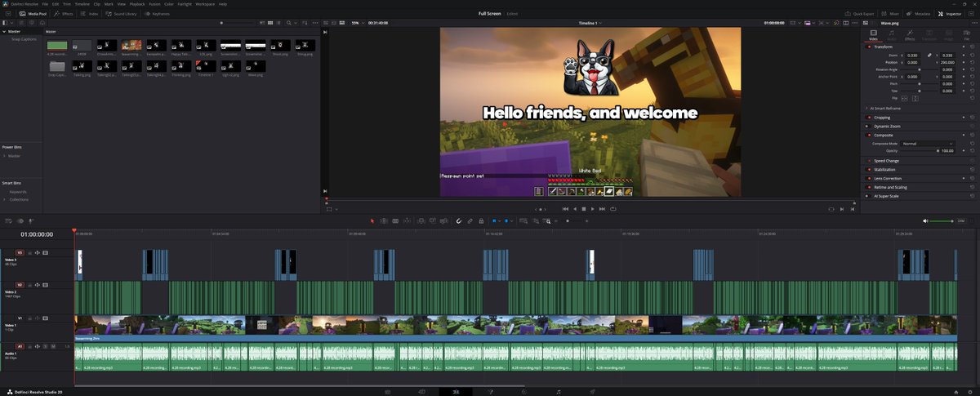
Task: Click the Quick Export button
Action: point(860,14)
